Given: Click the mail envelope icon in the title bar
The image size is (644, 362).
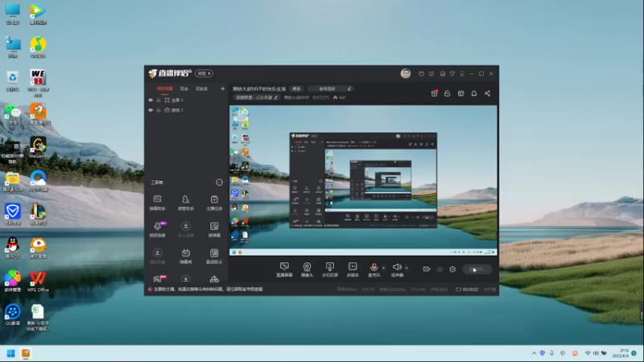Looking at the screenshot, I should coord(421,74).
